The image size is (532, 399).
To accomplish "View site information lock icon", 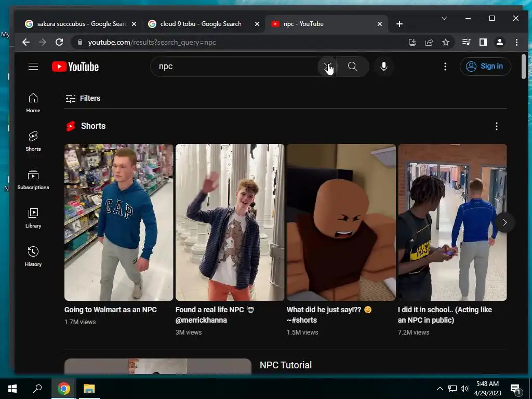I will pyautogui.click(x=80, y=43).
